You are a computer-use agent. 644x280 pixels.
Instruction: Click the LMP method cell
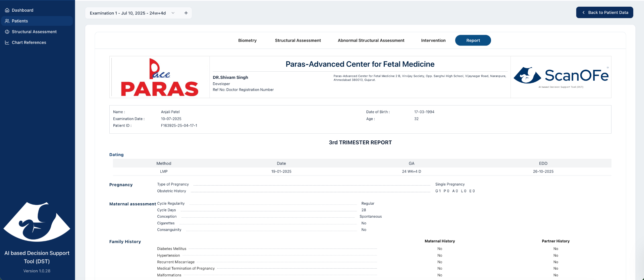(164, 171)
